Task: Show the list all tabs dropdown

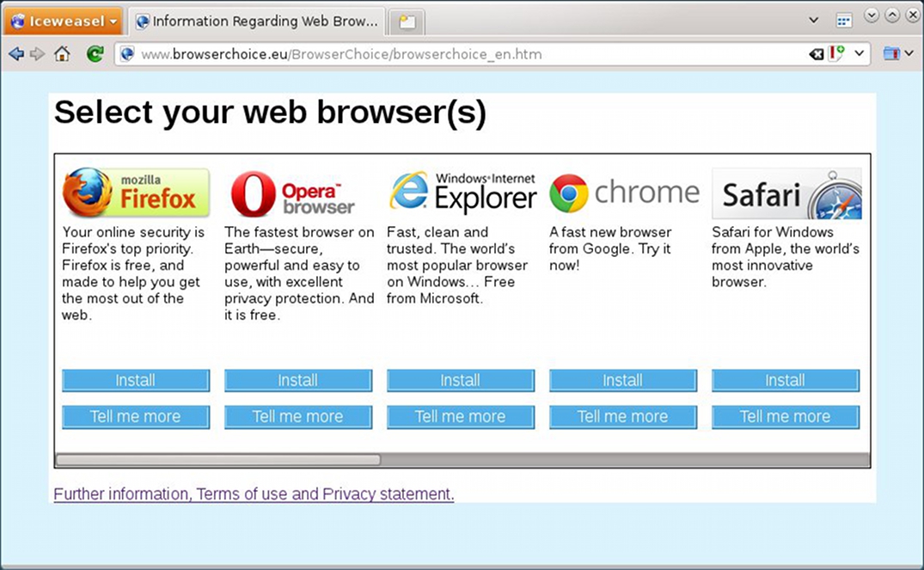Action: pos(814,20)
